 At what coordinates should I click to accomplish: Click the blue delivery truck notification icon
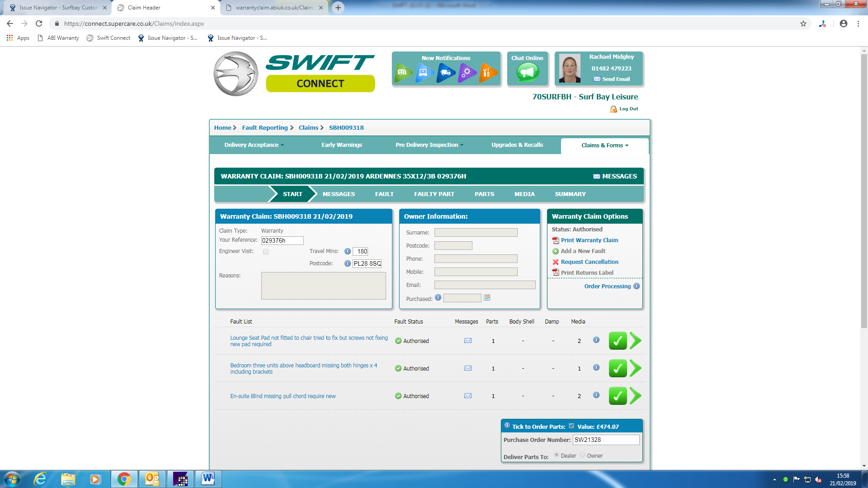pyautogui.click(x=445, y=72)
